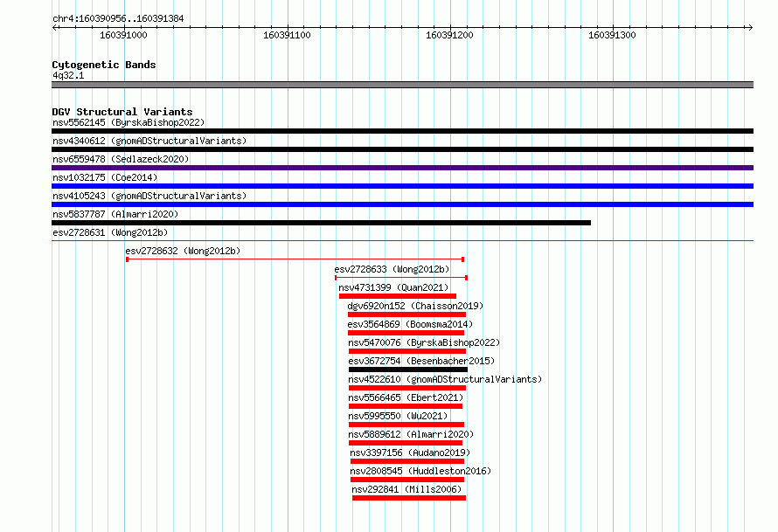Select the thin red line of esv2728631
Viewport: 778px width, 532px height.
click(402, 241)
